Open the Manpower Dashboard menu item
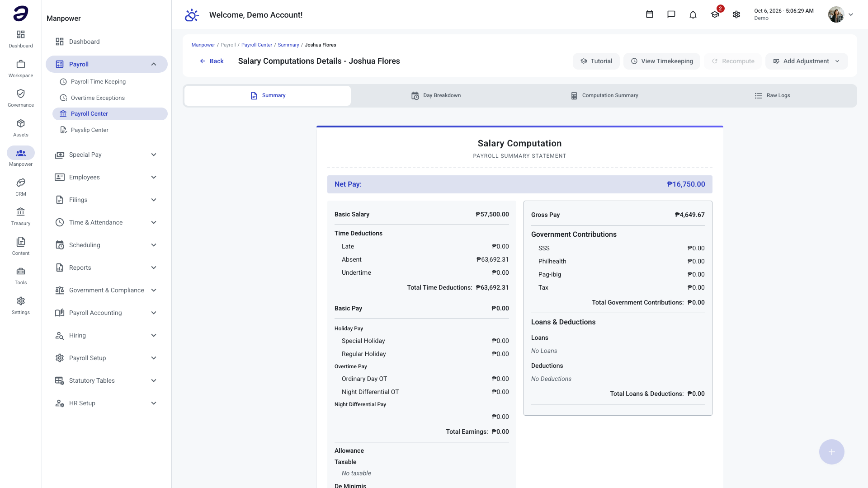Image resolution: width=868 pixels, height=488 pixels. [x=107, y=42]
